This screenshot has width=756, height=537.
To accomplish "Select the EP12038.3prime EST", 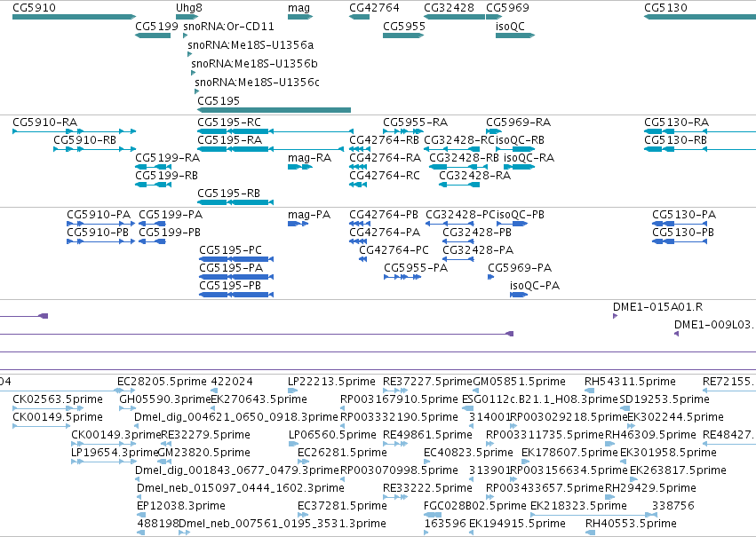I will point(140,515).
